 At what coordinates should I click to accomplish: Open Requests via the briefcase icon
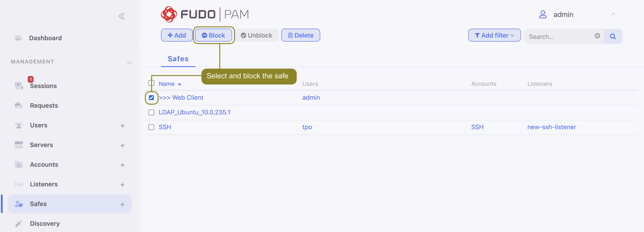point(19,105)
